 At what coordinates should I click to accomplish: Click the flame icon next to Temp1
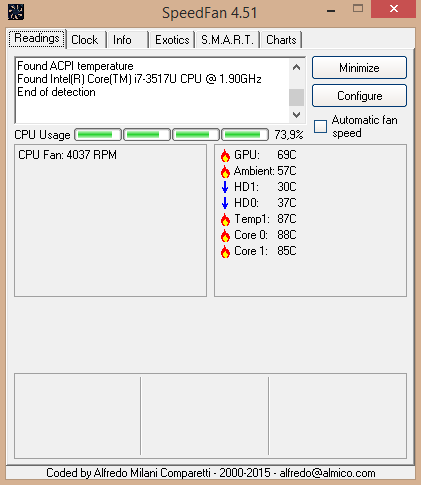coord(225,219)
